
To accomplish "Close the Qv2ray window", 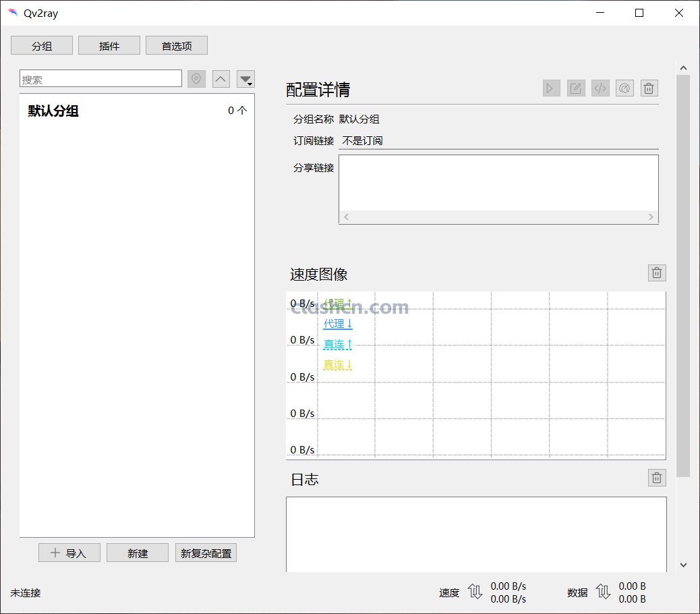I will pos(679,13).
